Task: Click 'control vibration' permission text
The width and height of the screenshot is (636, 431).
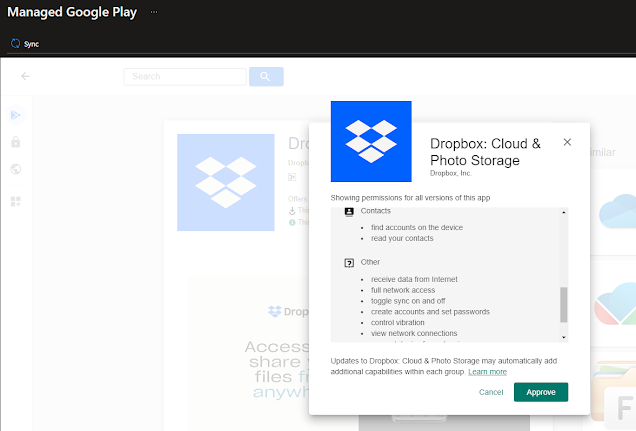Action: (398, 323)
